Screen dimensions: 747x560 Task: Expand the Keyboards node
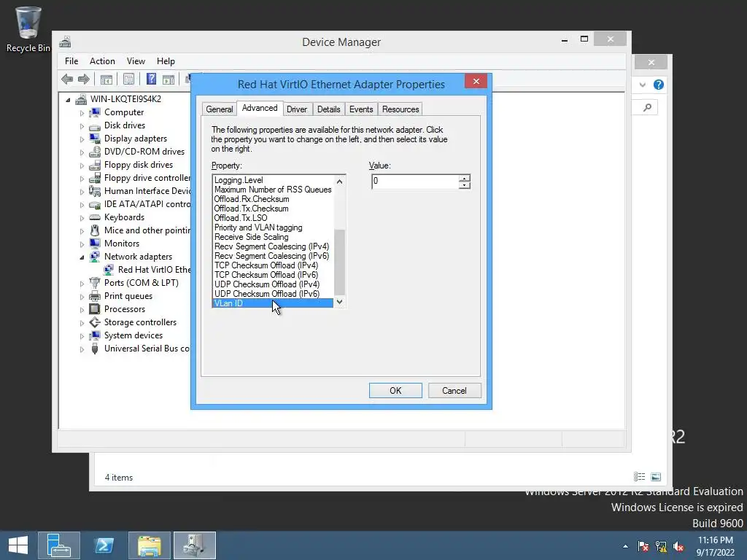coord(82,218)
